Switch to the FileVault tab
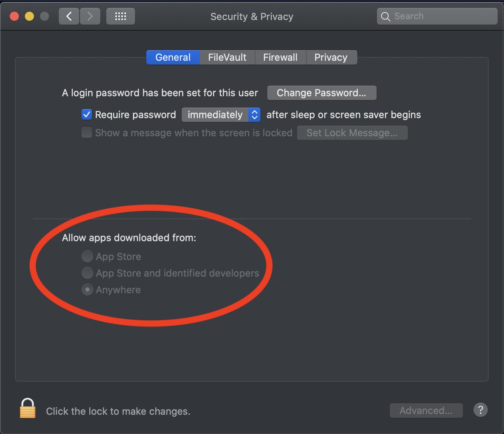Screen dimensions: 504x434 point(227,57)
